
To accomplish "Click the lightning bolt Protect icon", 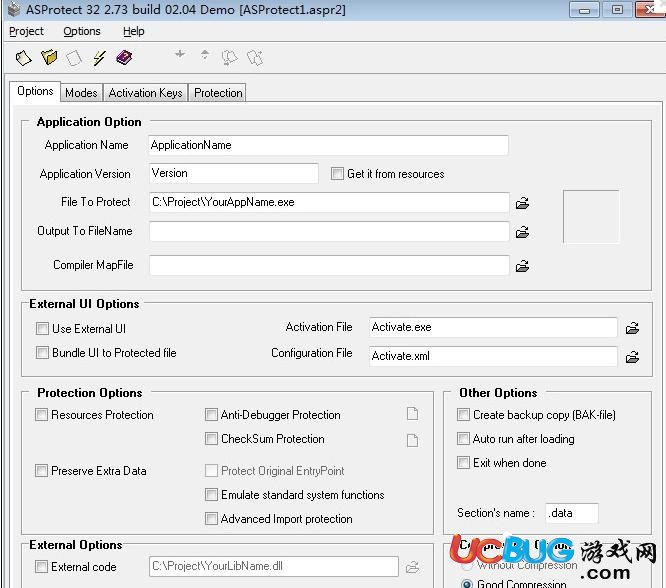I will tap(99, 58).
